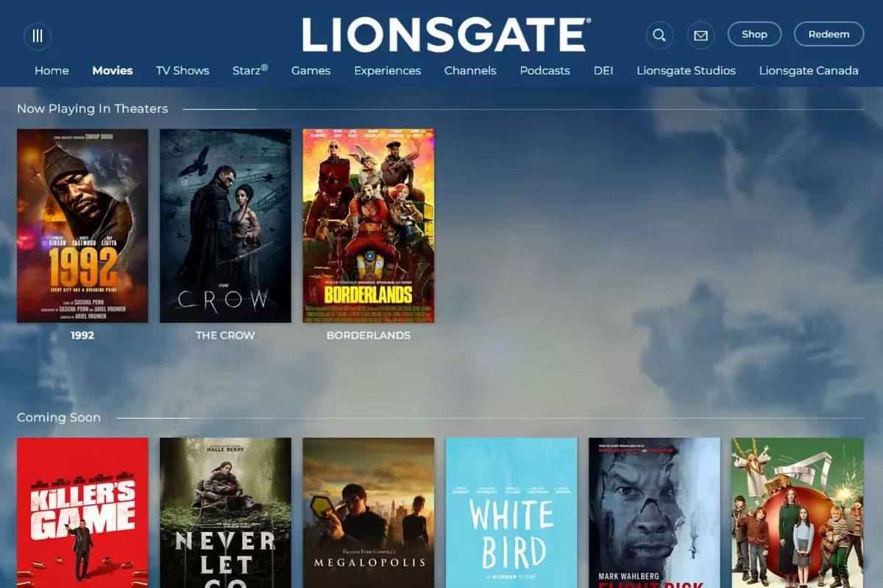883x588 pixels.
Task: Select the Movies menu item
Action: click(113, 71)
